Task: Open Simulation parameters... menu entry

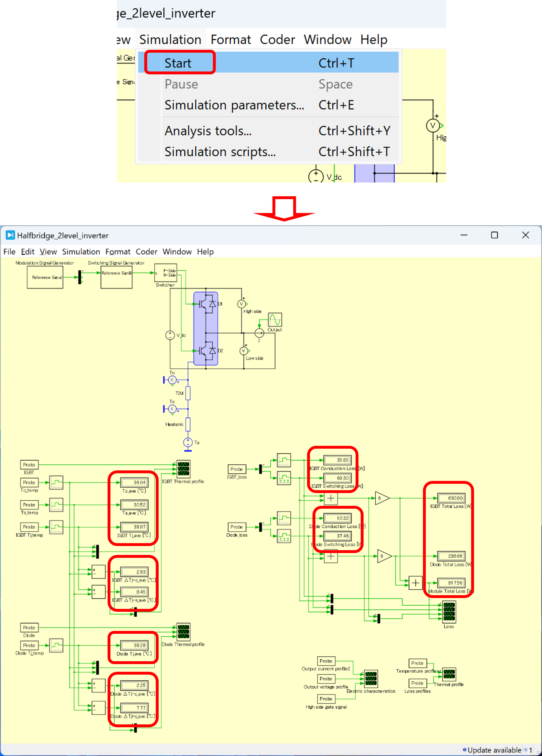Action: [x=234, y=105]
